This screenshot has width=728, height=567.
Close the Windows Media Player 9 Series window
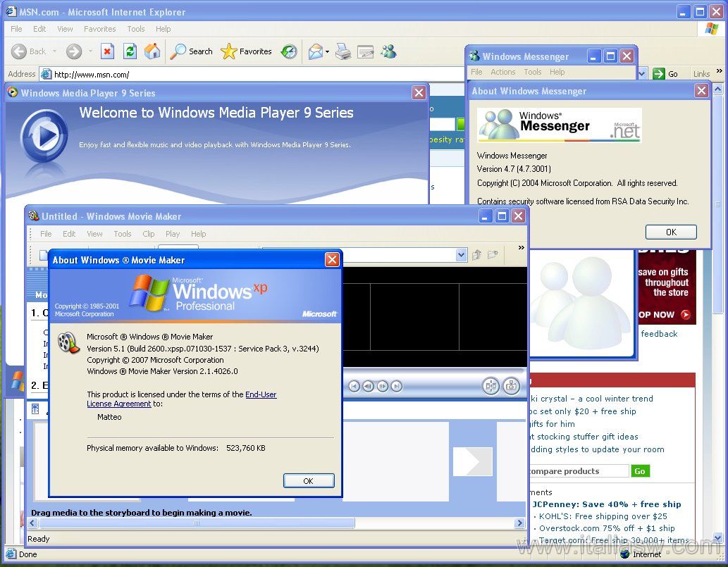coord(419,93)
